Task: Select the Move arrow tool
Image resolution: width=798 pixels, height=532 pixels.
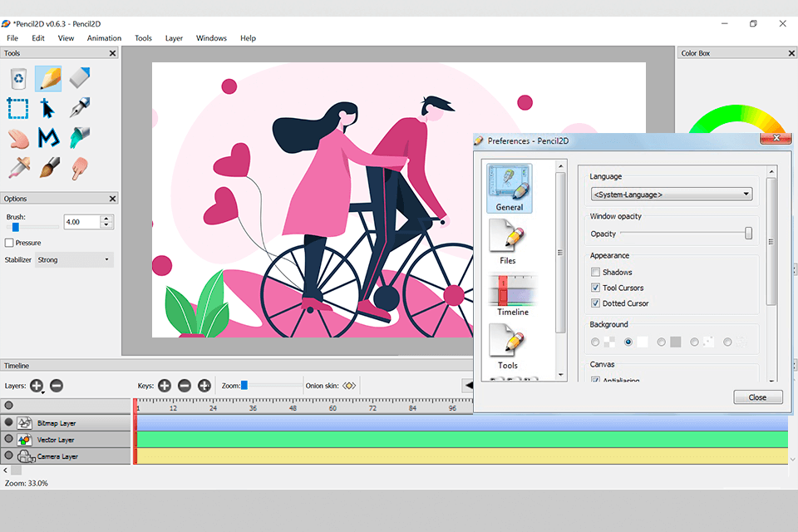Action: click(x=47, y=108)
